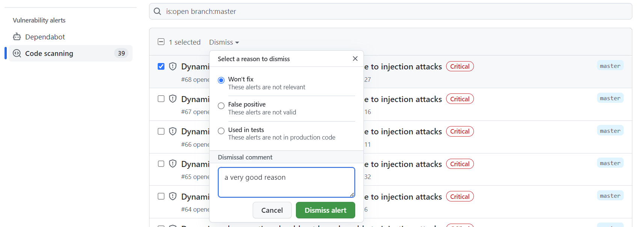The width and height of the screenshot is (644, 227).
Task: Open the Dismiss dropdown
Action: [224, 42]
